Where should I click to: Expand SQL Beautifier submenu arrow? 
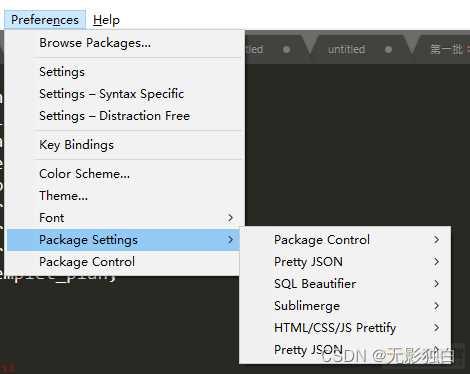click(436, 284)
